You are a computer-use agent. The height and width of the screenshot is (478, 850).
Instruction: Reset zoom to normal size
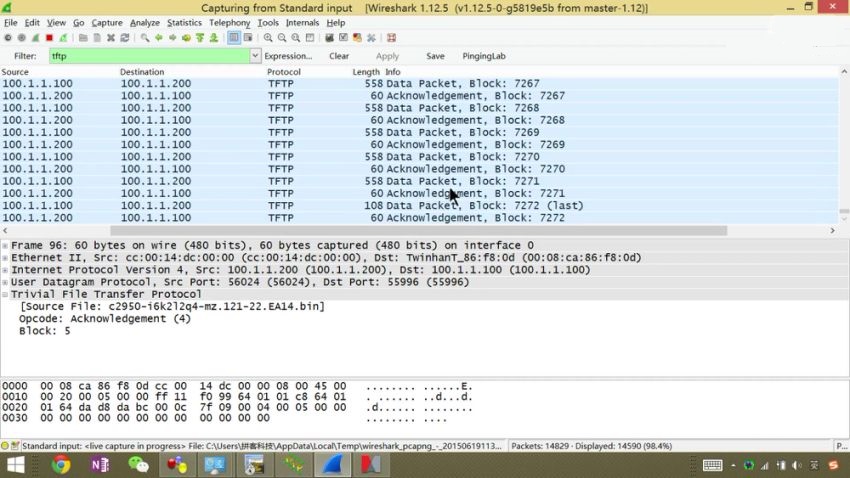[x=295, y=38]
